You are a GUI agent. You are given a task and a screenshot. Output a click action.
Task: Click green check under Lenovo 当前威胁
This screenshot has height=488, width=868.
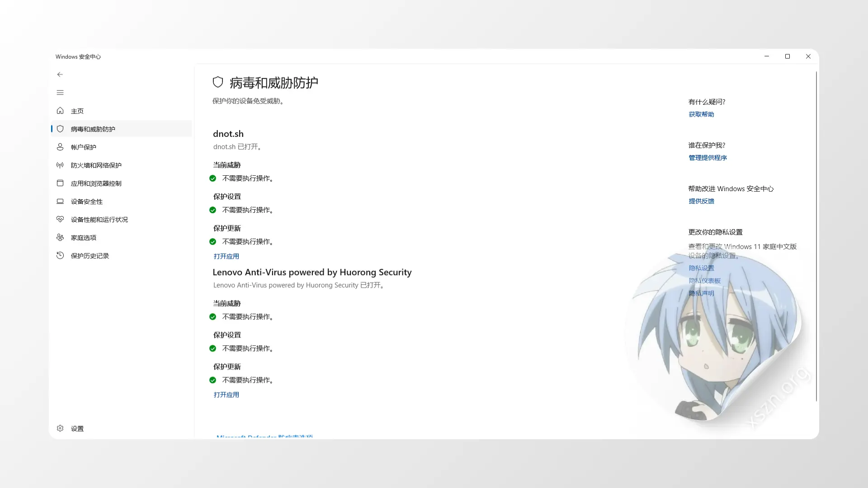(x=213, y=317)
